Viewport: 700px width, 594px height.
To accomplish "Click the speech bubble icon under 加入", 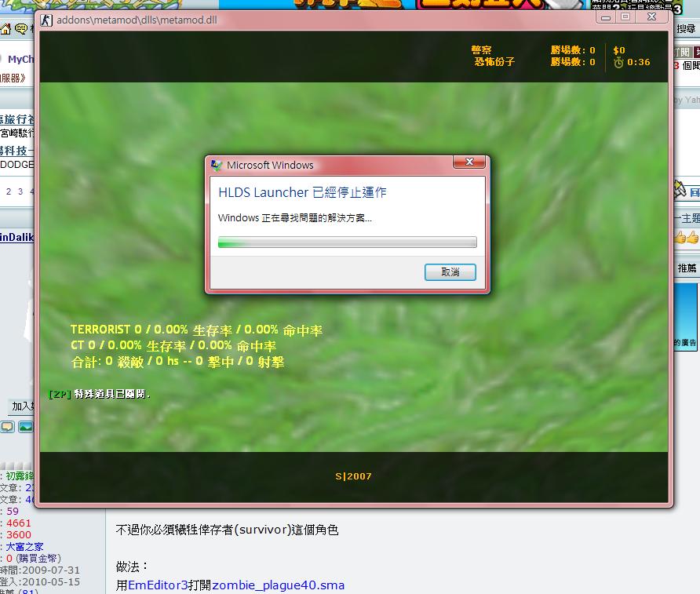I will [x=7, y=427].
